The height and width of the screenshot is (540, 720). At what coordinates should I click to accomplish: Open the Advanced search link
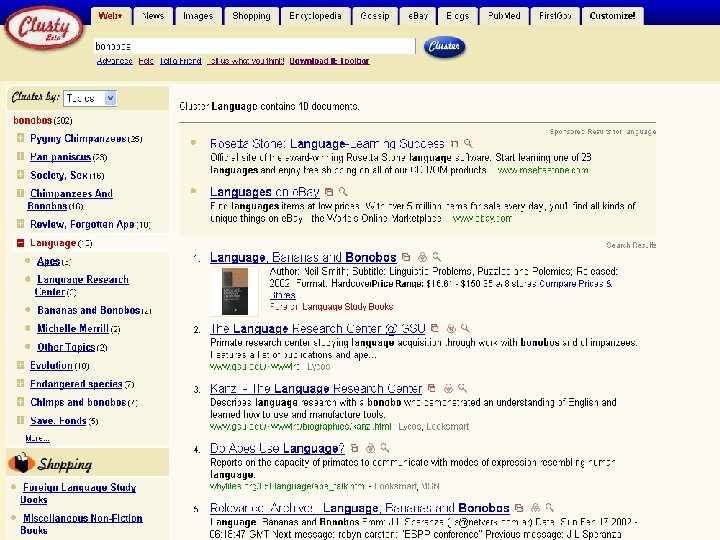click(115, 61)
